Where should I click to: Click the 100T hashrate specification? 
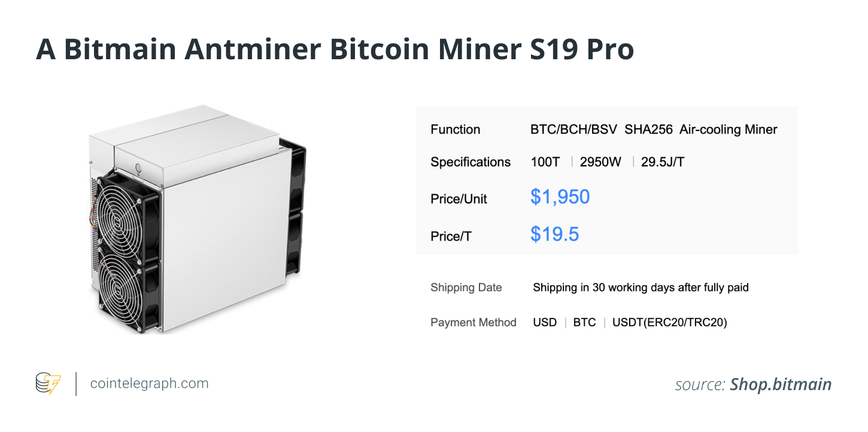point(545,162)
